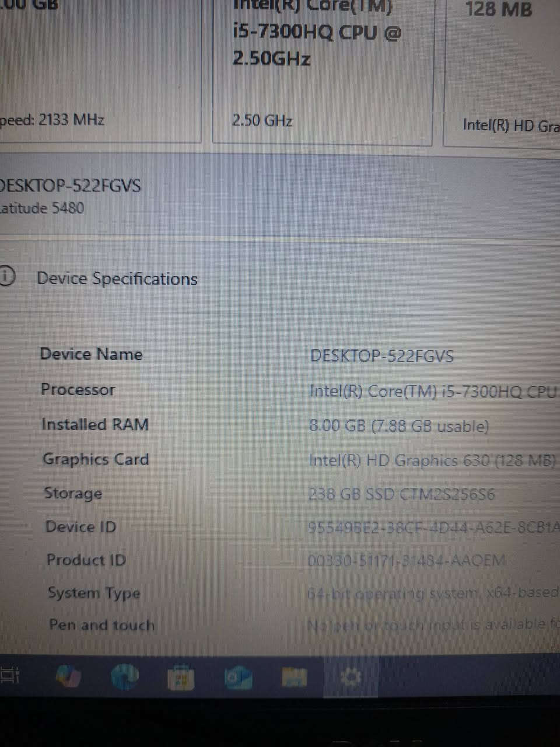
Task: Click the Device Name value DESKTOP-522FGVS in specifications
Action: [x=381, y=356]
